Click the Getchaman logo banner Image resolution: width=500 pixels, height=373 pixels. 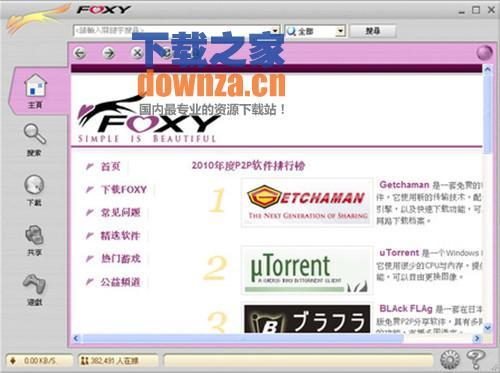pos(307,202)
